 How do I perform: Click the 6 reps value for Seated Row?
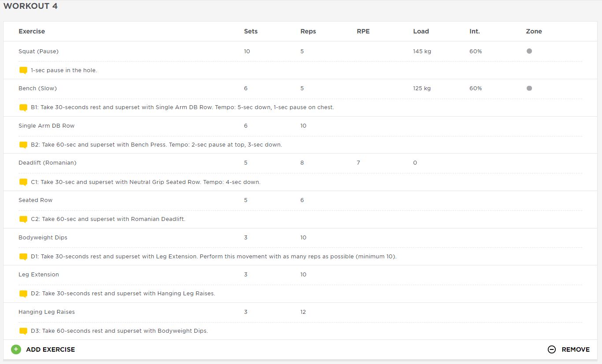point(302,200)
